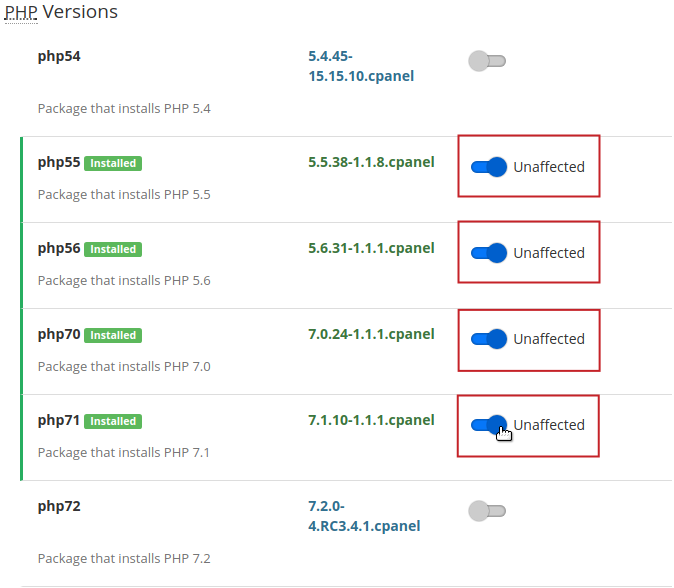674x588 pixels.
Task: Open version 5.5.38-1.1.8.cpanel link
Action: 371,161
